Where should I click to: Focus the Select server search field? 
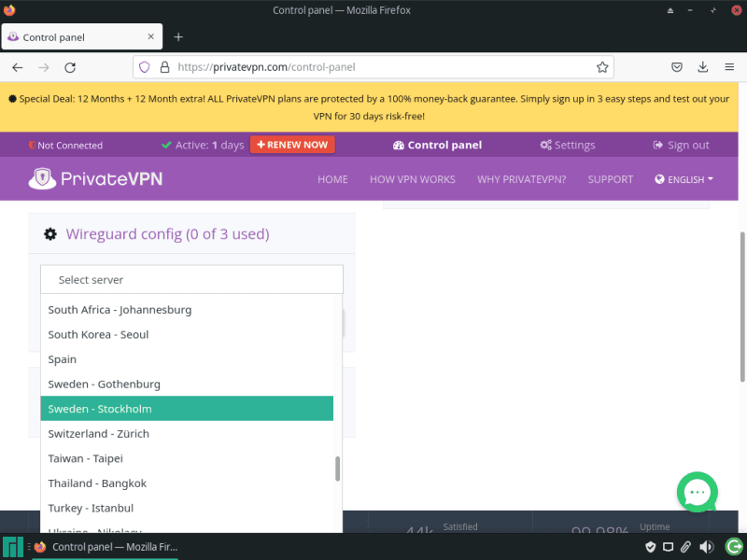pos(191,280)
